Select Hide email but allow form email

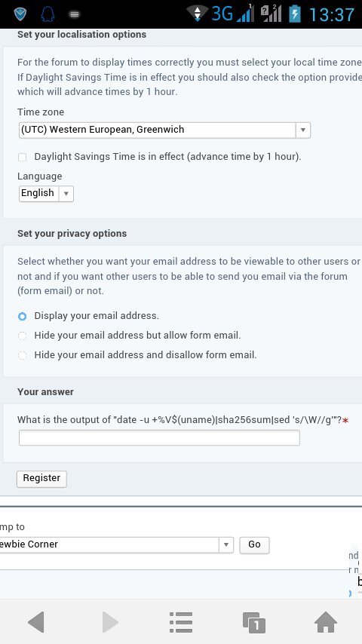[22, 336]
